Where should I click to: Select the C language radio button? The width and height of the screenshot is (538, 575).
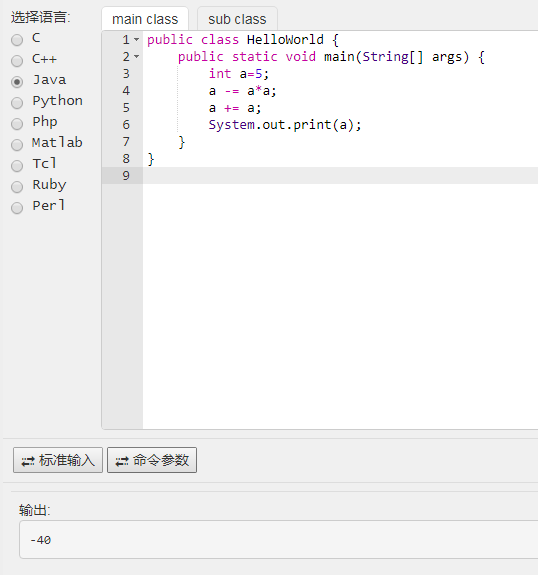[17, 40]
